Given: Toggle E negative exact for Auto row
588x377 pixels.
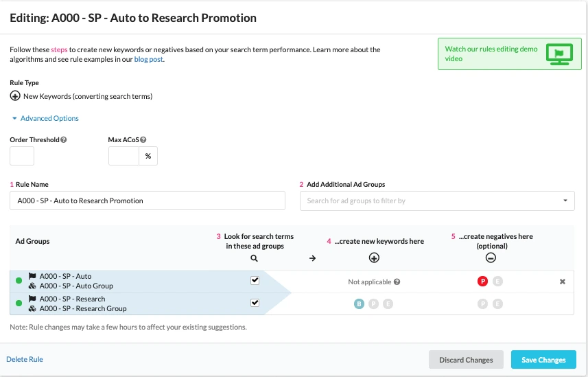Looking at the screenshot, I should 497,281.
